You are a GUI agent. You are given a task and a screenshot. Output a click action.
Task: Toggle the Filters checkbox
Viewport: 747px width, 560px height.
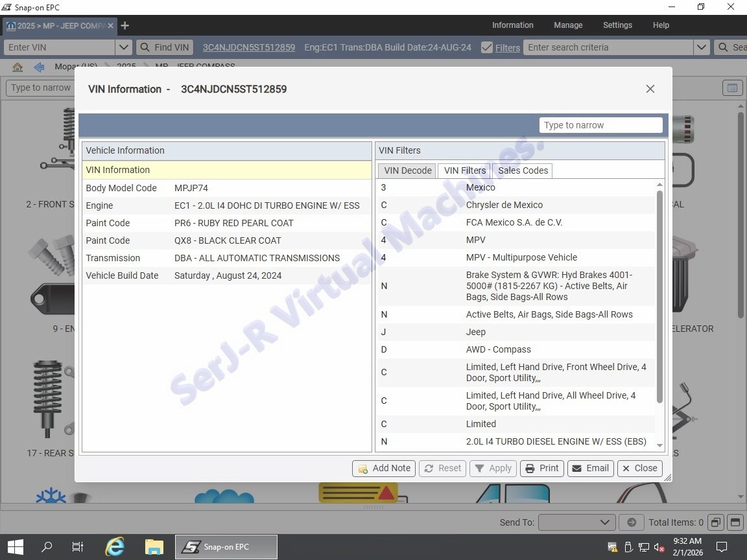tap(487, 47)
